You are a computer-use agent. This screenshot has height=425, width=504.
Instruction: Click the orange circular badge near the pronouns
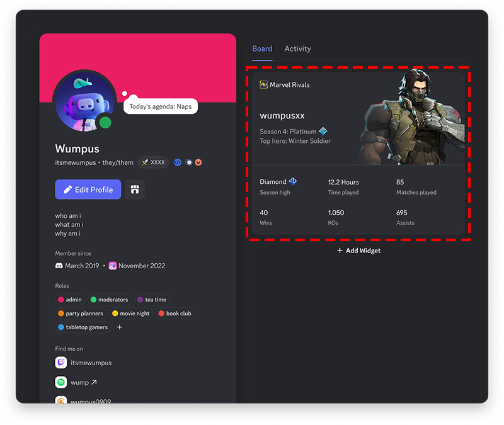point(198,162)
